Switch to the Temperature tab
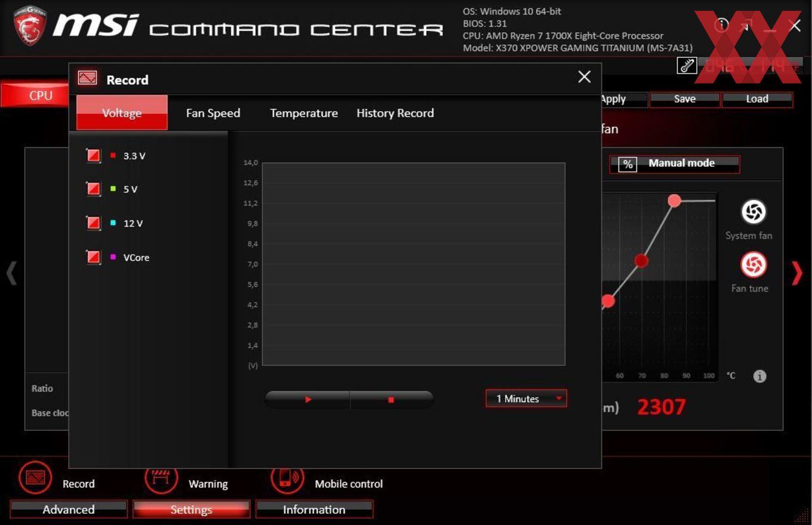The height and width of the screenshot is (525, 812). [x=304, y=113]
